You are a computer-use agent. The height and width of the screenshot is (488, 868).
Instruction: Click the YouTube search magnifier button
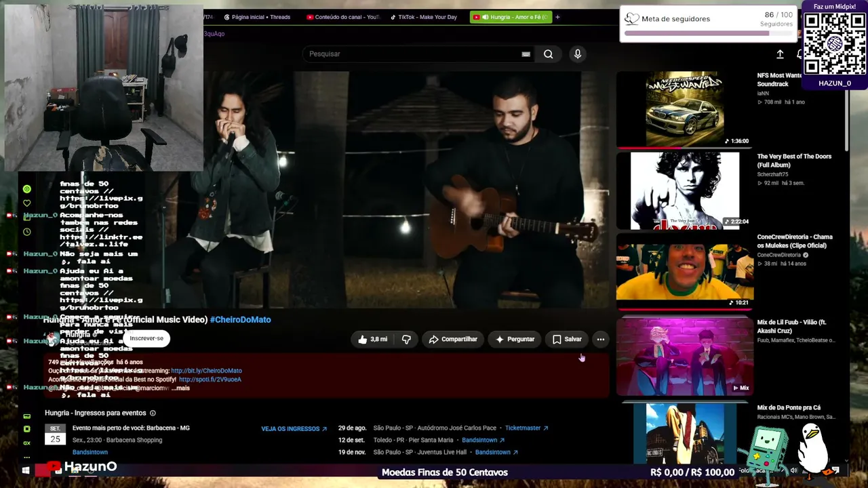coord(548,54)
